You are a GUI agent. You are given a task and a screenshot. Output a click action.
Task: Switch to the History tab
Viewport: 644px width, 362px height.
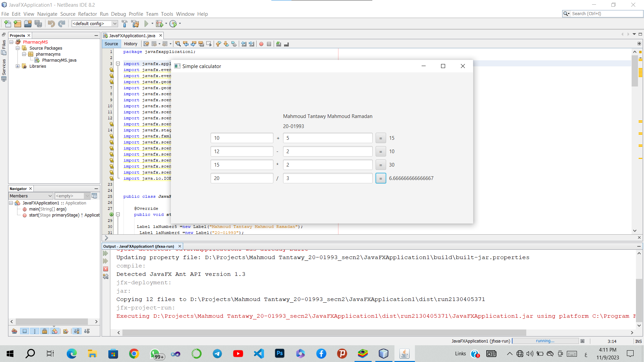click(130, 44)
